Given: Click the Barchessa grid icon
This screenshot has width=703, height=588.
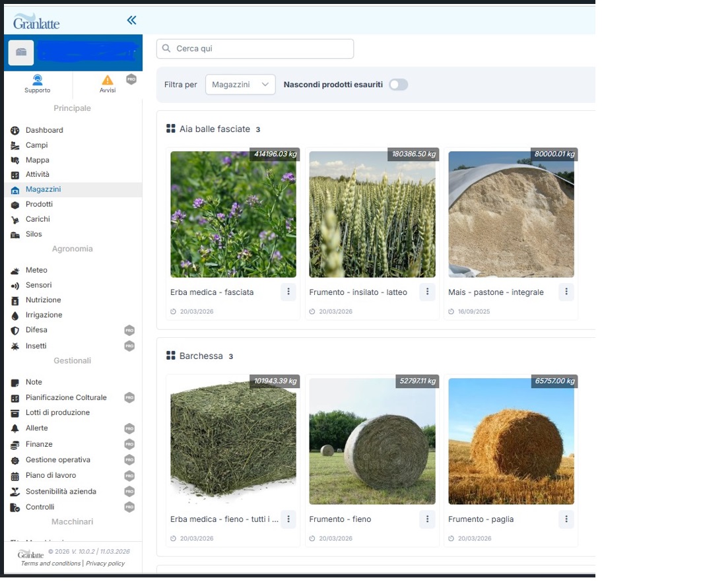Looking at the screenshot, I should (x=171, y=356).
